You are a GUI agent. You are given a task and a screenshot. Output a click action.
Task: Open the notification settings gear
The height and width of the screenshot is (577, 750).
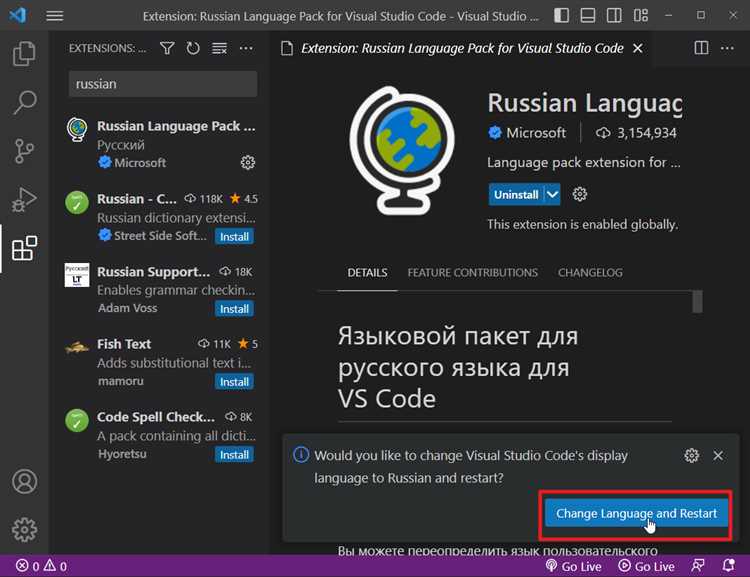point(691,455)
